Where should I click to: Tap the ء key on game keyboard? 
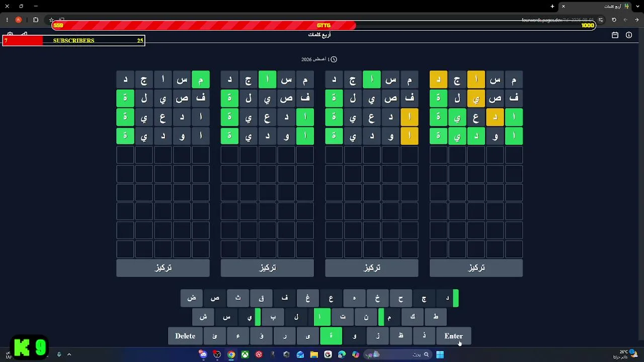[238, 336]
